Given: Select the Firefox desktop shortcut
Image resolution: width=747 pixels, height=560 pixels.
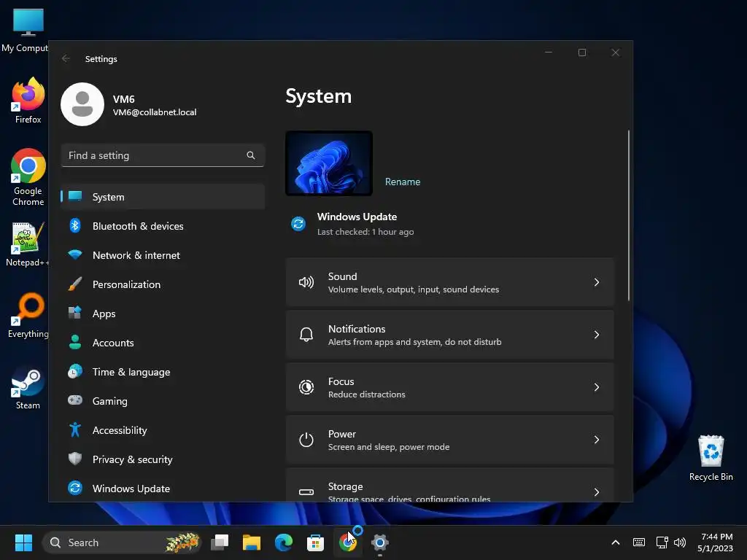Looking at the screenshot, I should pos(28,101).
